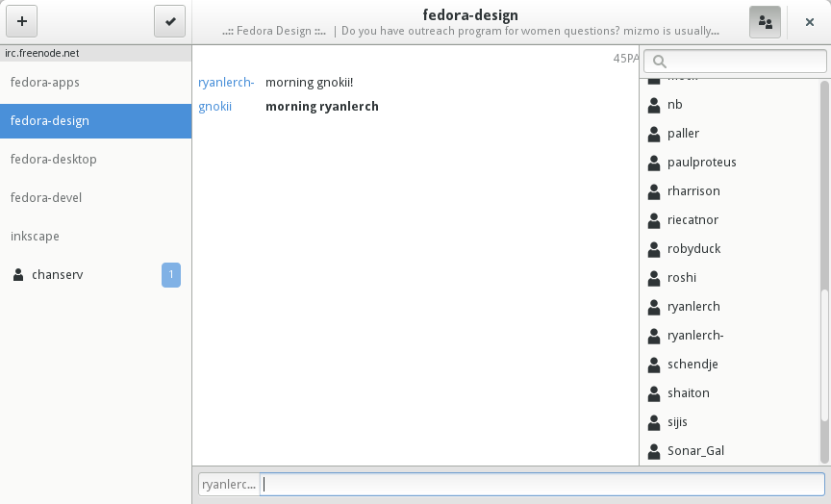
Task: Click gnokii nickname in the chat
Action: pyautogui.click(x=214, y=107)
